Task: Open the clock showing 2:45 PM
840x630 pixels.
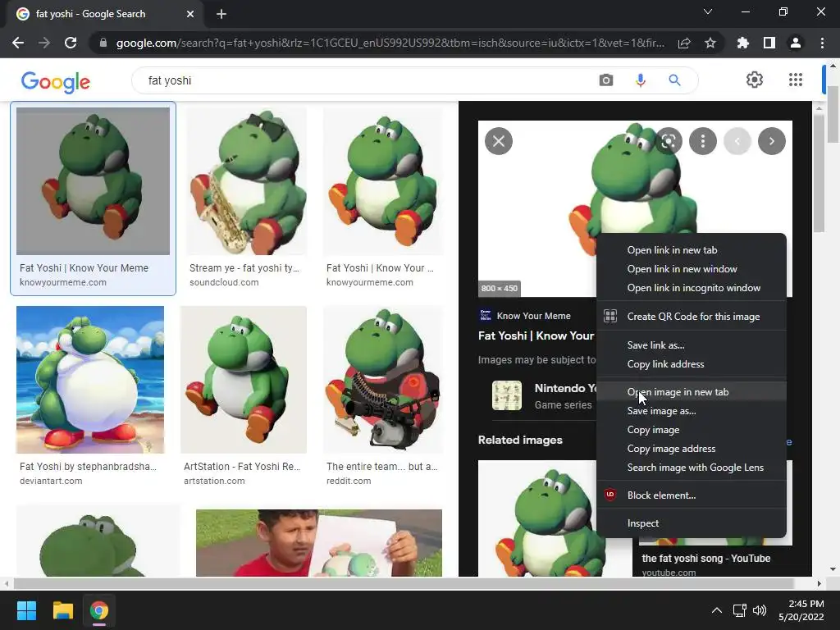Action: point(801,610)
